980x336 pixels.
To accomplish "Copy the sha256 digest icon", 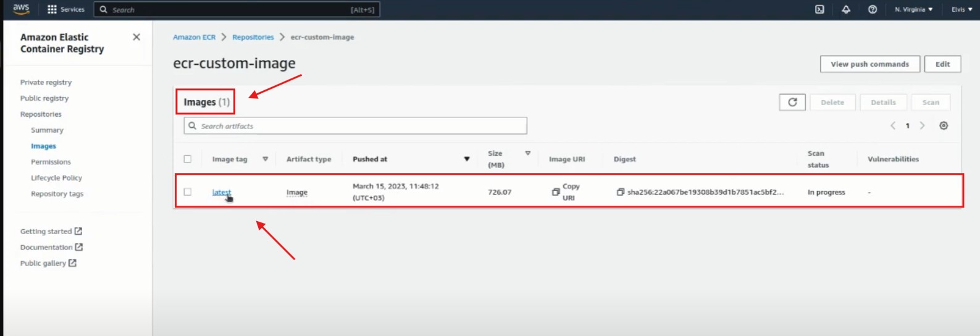I will tap(620, 192).
